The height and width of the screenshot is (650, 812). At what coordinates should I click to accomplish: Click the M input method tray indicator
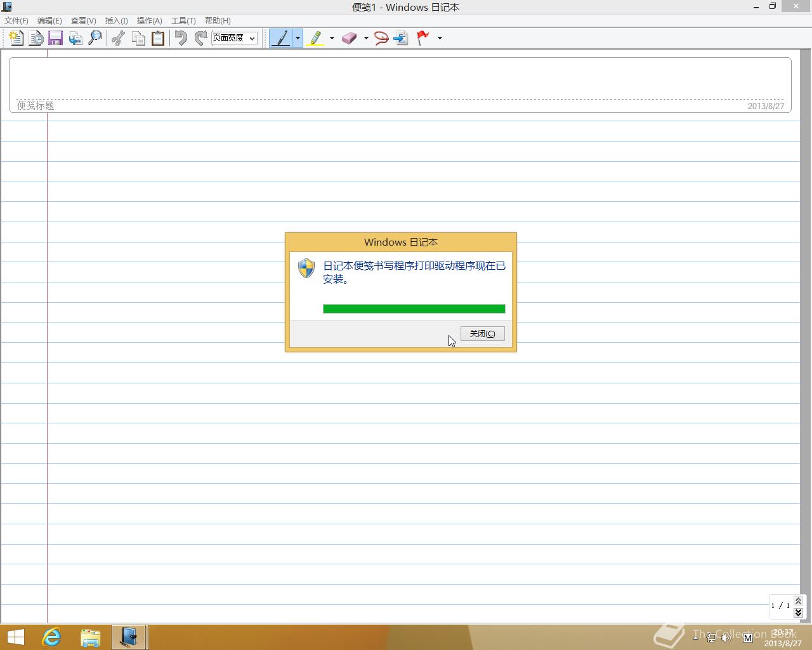coord(747,637)
